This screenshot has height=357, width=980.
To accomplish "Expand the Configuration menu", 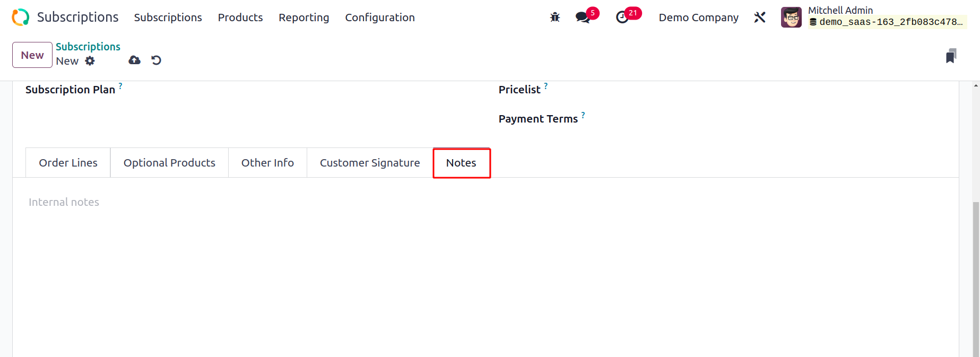I will (380, 18).
